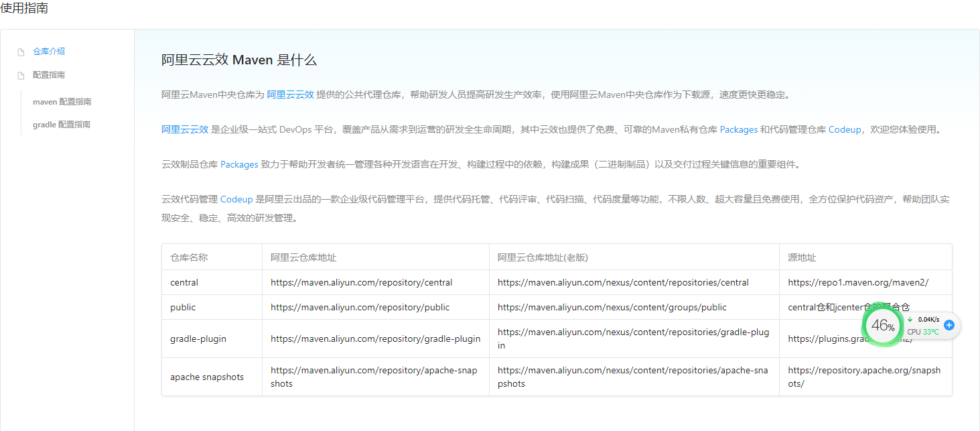Click nexus/content/repositories/central old address
This screenshot has width=980, height=431.
coord(623,282)
